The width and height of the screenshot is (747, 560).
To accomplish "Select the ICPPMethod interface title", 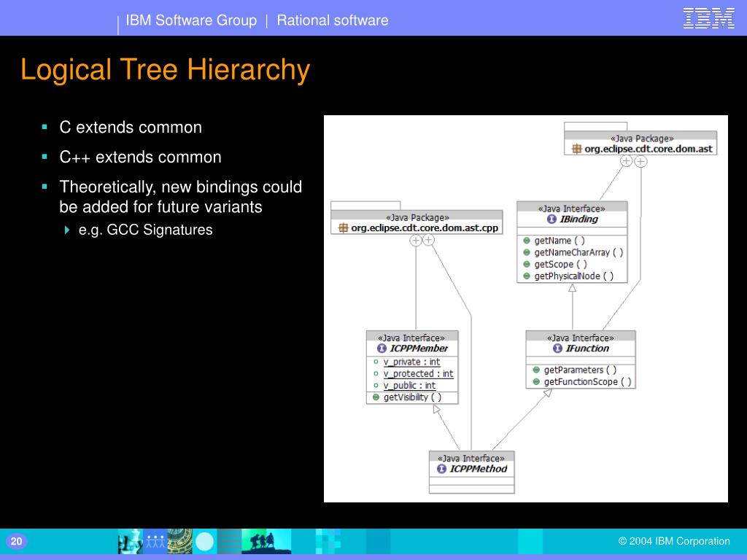I will (x=479, y=469).
